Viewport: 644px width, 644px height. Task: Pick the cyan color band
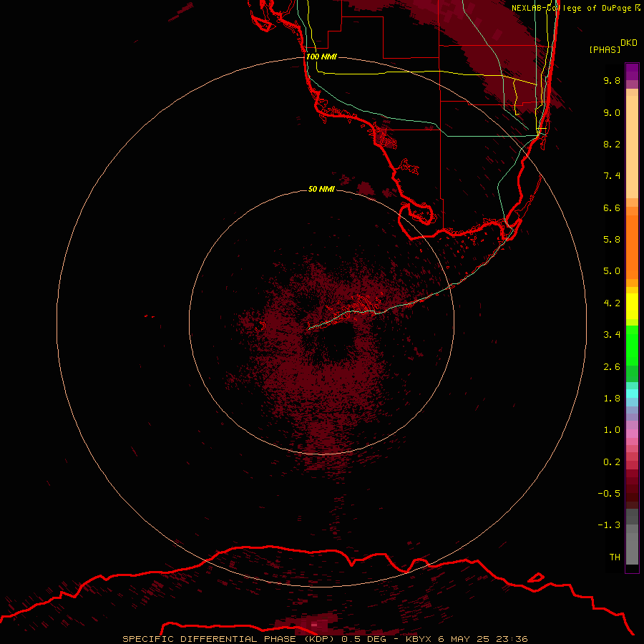coord(632,394)
